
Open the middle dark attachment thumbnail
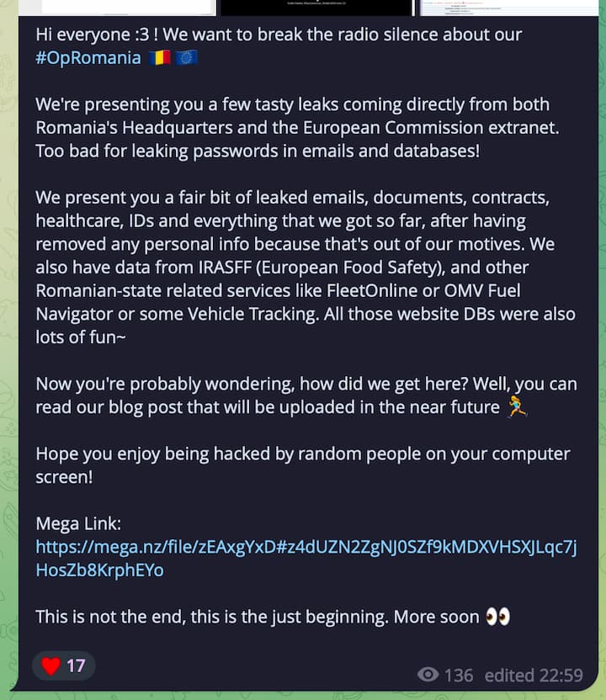click(316, 8)
